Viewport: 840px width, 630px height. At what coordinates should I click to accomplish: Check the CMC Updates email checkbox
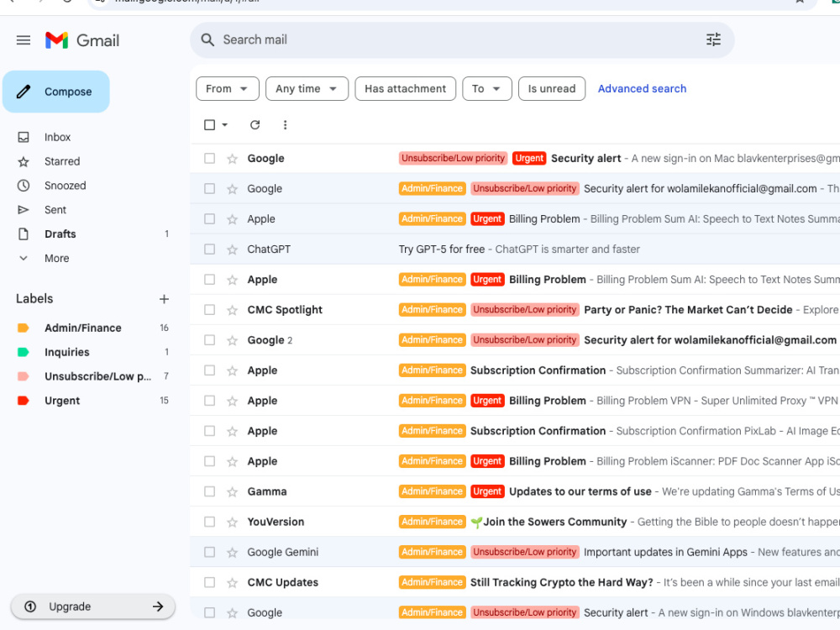pyautogui.click(x=209, y=582)
